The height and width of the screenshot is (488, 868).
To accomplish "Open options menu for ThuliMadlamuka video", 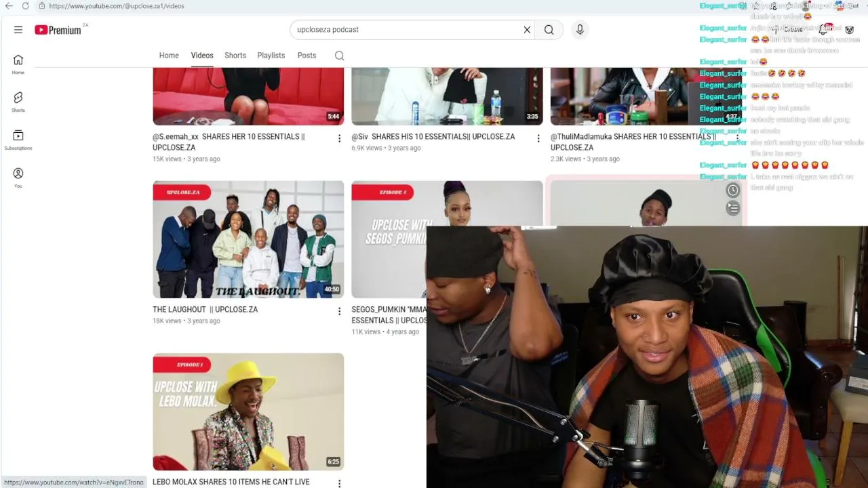I will click(737, 138).
